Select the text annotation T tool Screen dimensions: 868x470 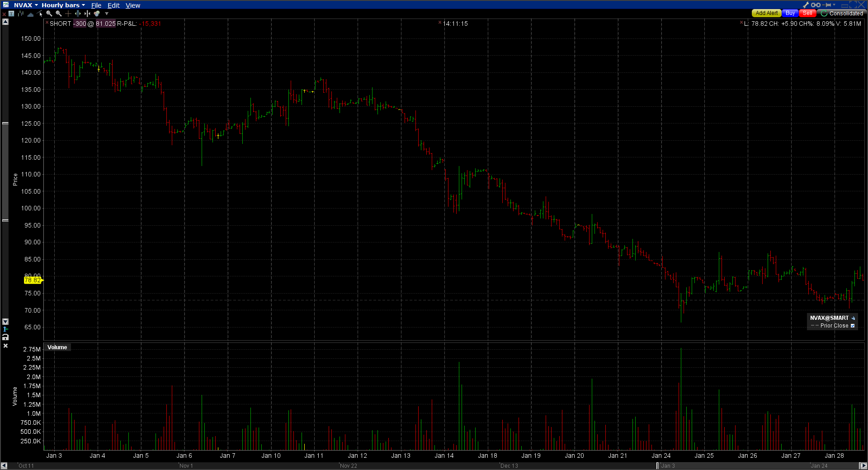(x=11, y=14)
